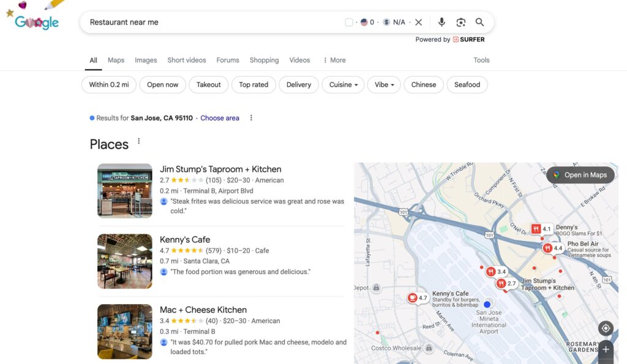Viewport: 627px width, 364px height.
Task: Open Mac + Cheese Kitchen photo thumbnail
Action: (x=125, y=332)
